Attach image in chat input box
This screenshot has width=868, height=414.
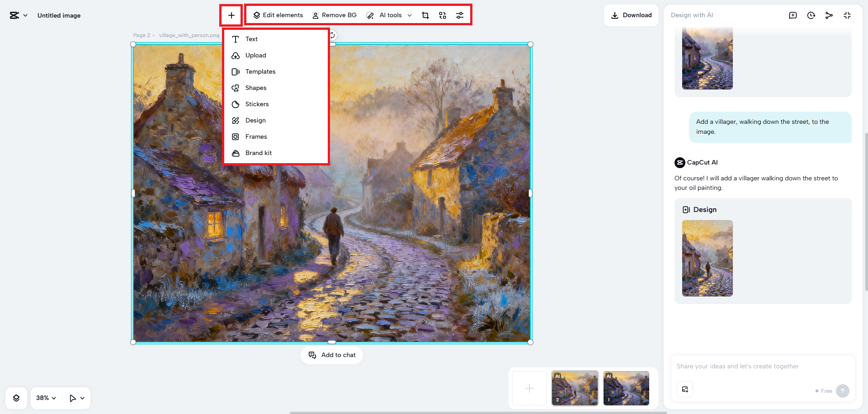pyautogui.click(x=685, y=389)
